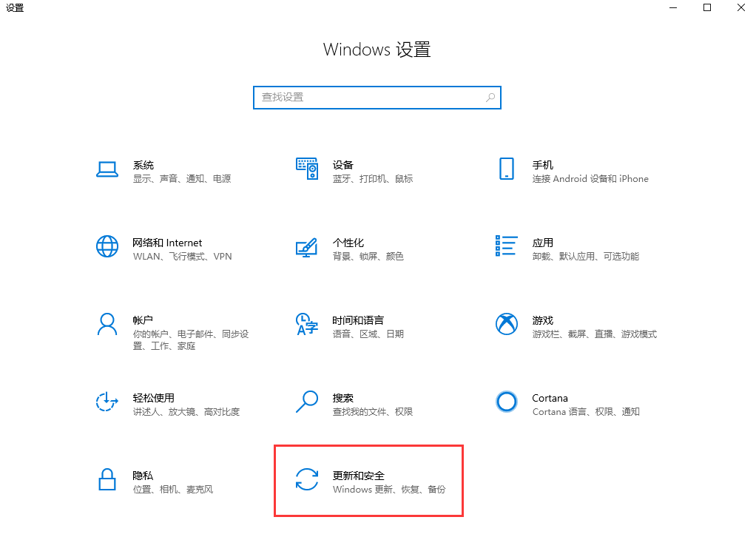Viewport: 756px width, 554px height.
Task: Click 显示、声音、通知、电源 description
Action: [x=182, y=179]
